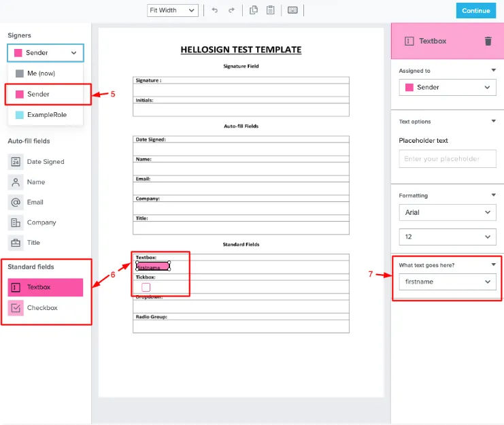Click the Name person icon
Screen dimensions: 504x425
pos(16,182)
